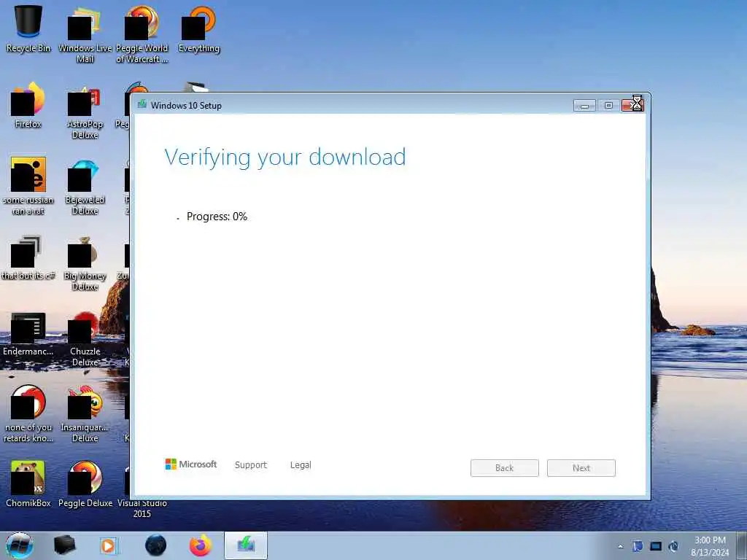Select the Chuzzle Deluxe desktop icon
The image size is (747, 560).
click(x=85, y=338)
